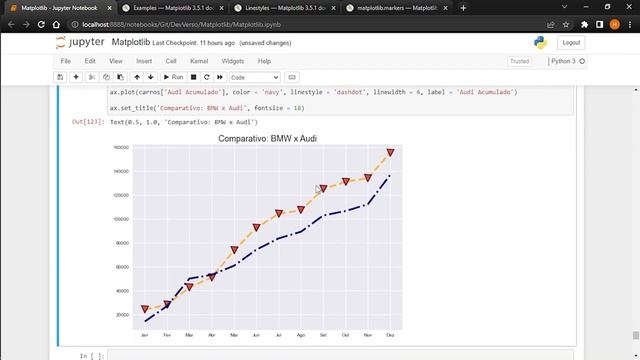The image size is (640, 360).
Task: Close the Matplotlib - Jupyter Notebook tab
Action: (109, 8)
